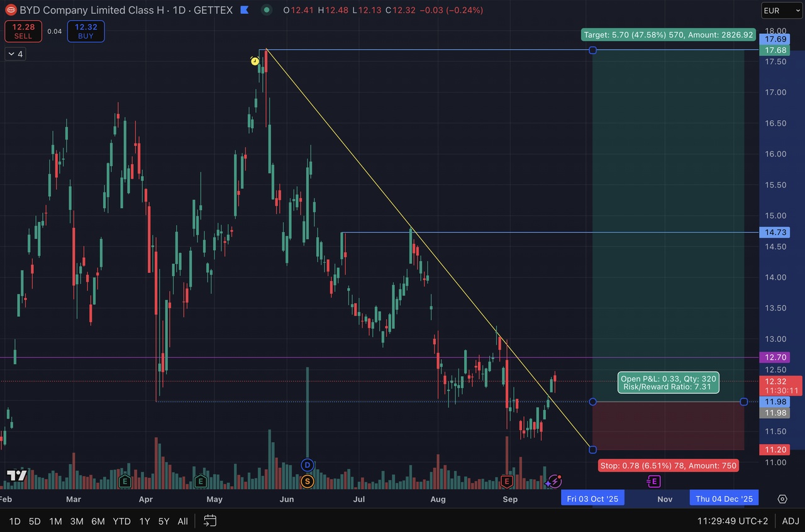This screenshot has height=532, width=805.
Task: Click the Thu 04 Dec '25 date label
Action: pyautogui.click(x=724, y=499)
